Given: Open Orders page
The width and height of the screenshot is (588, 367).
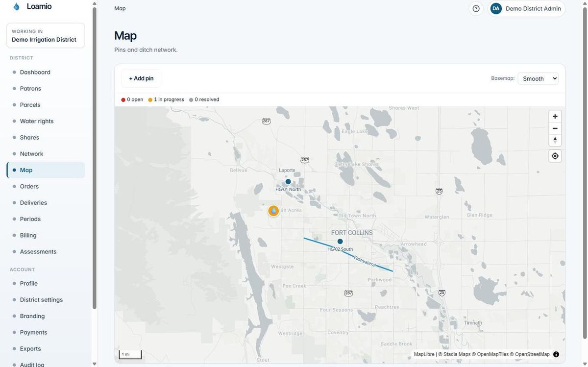Looking at the screenshot, I should click(46, 186).
